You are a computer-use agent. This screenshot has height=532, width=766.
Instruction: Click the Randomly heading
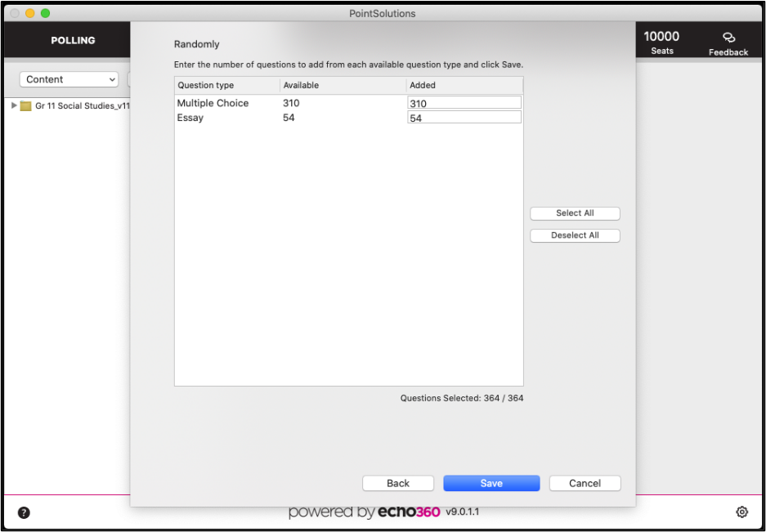197,44
